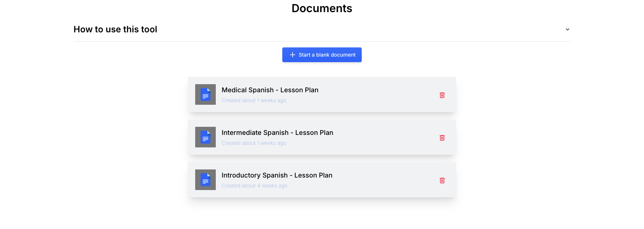The width and height of the screenshot is (644, 229).
Task: Remove Introductory Spanish document using trash icon
Action: coord(442,180)
